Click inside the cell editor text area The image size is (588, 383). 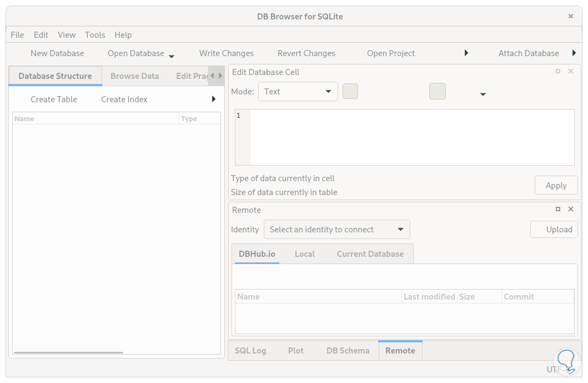click(411, 137)
